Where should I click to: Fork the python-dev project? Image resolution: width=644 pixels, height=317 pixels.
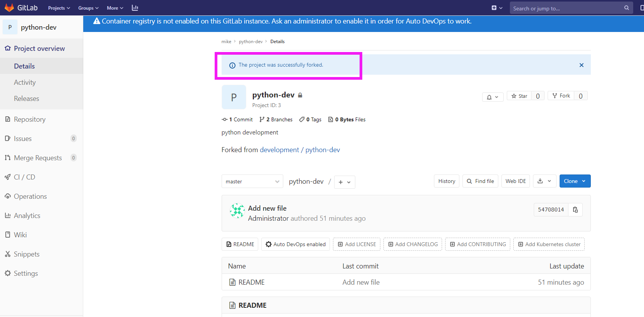click(x=561, y=96)
